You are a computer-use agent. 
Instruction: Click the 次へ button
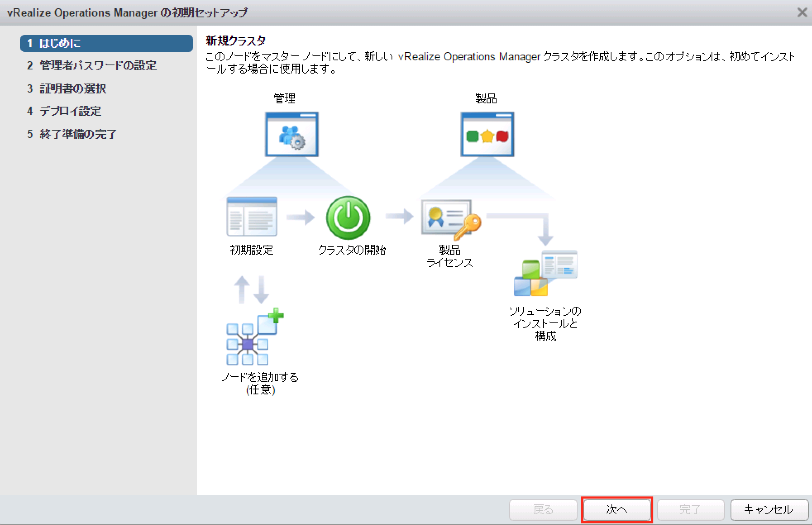pyautogui.click(x=616, y=510)
